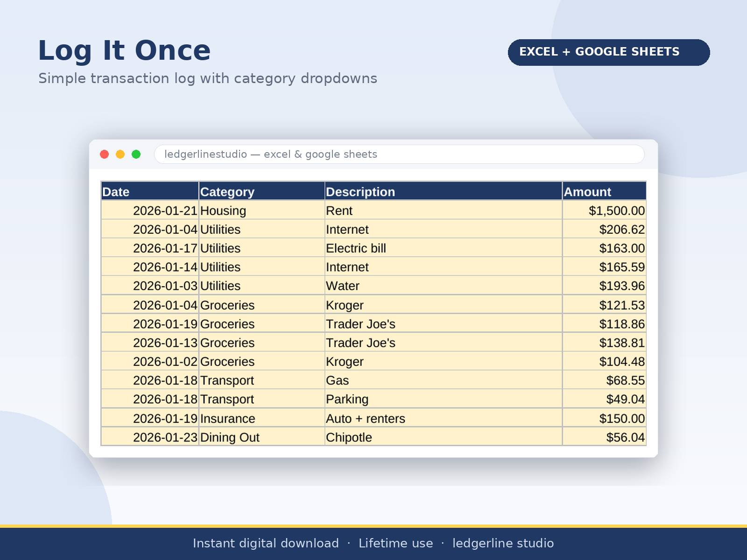The width and height of the screenshot is (747, 560).
Task: Click the $165.59 amount cell
Action: (x=605, y=266)
